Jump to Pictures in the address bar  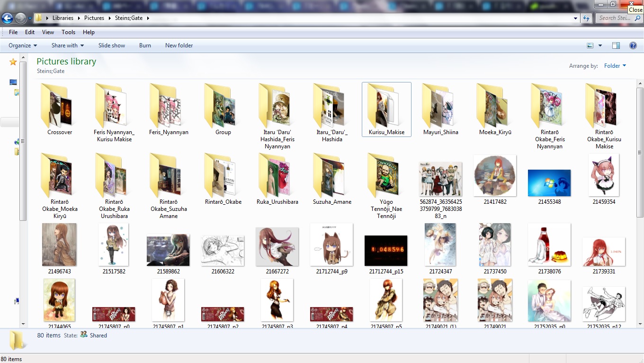click(x=94, y=18)
